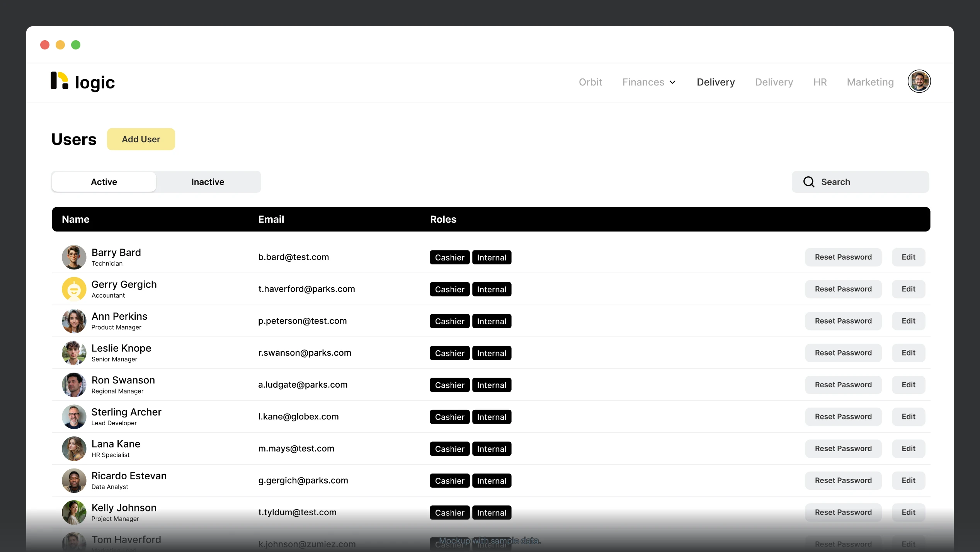
Task: Reset password for Leslie Knope
Action: click(x=843, y=353)
